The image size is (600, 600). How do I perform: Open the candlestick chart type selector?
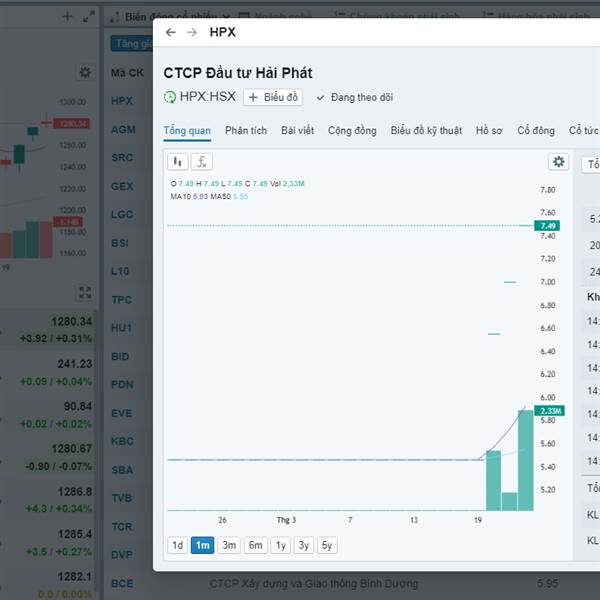177,161
